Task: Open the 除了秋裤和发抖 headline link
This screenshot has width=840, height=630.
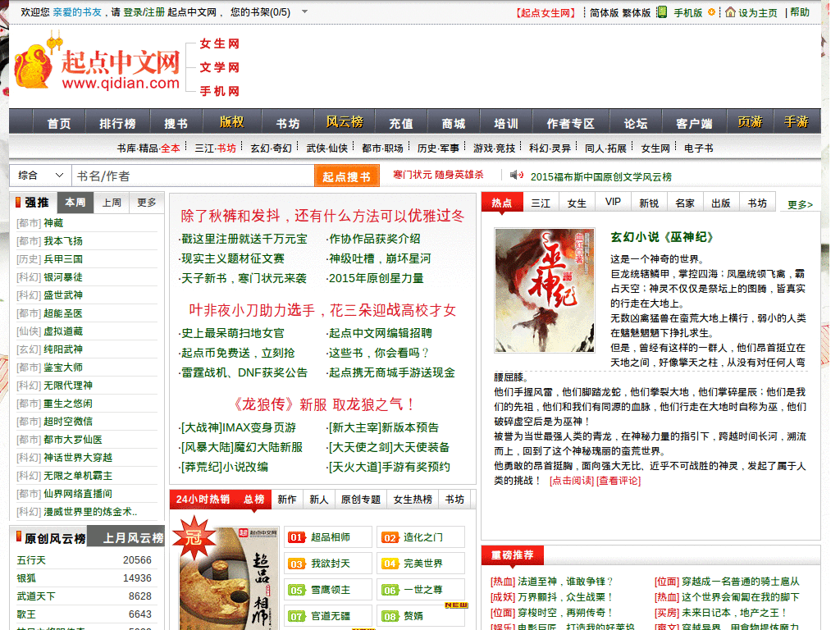Action: 322,216
